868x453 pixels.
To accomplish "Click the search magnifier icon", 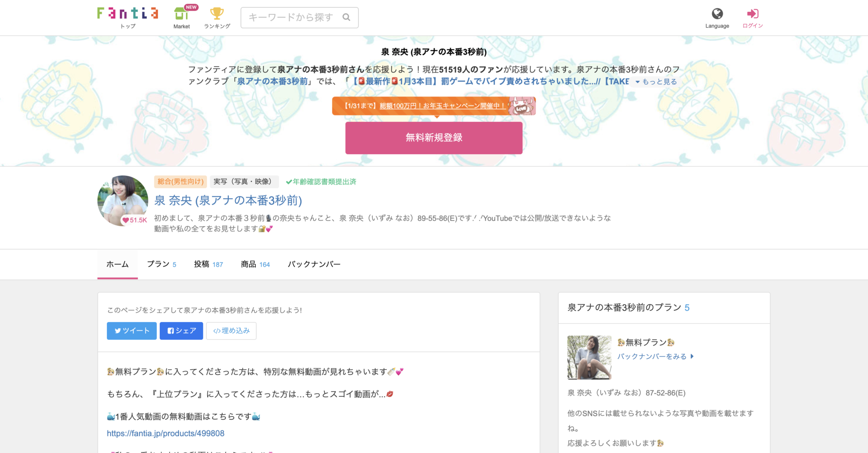I will (x=346, y=17).
